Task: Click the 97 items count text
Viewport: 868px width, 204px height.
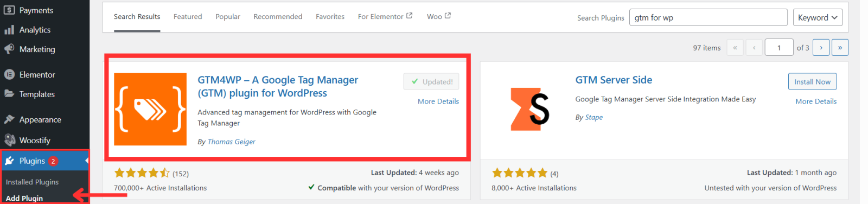Action: click(x=707, y=48)
